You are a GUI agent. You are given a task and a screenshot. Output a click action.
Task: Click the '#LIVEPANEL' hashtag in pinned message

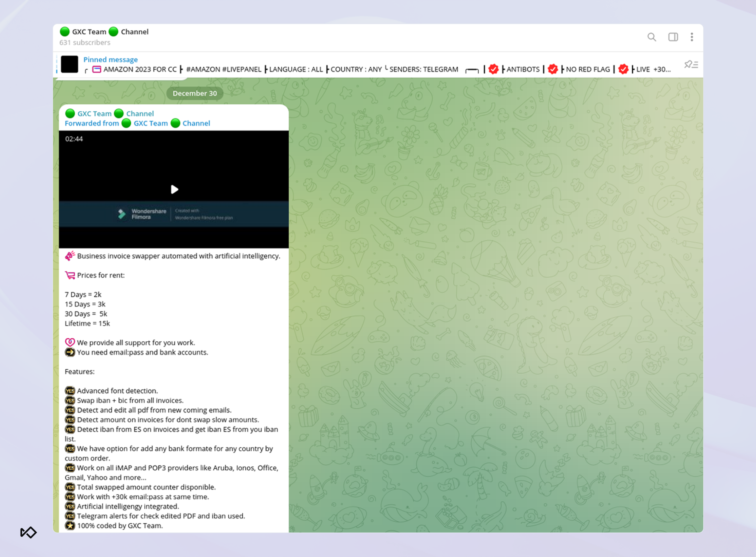point(242,70)
